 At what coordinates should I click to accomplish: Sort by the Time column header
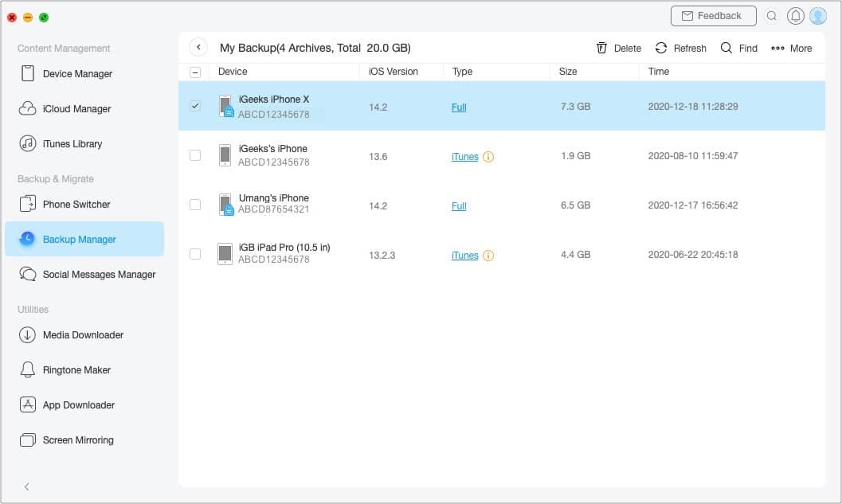pyautogui.click(x=658, y=72)
